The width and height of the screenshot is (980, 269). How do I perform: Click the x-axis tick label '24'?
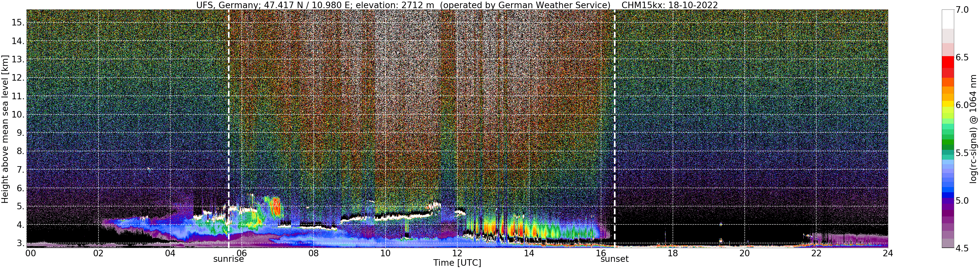click(888, 253)
